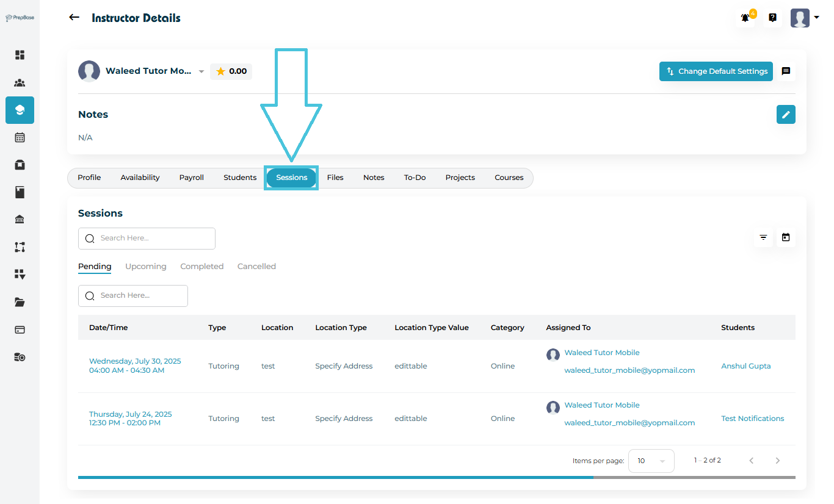This screenshot has width=834, height=504.
Task: Switch to the Availability tab
Action: 140,178
